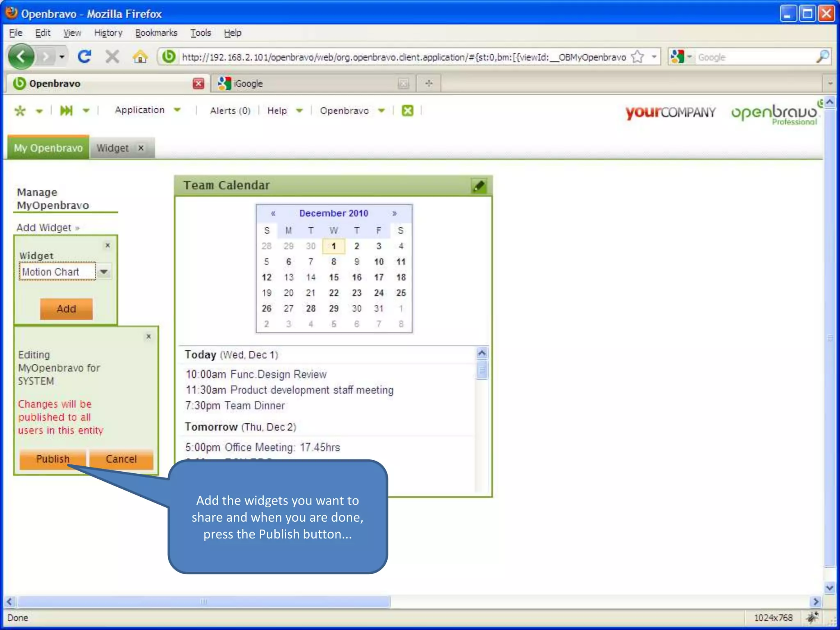840x630 pixels.
Task: Bookmark page with star icon
Action: [x=637, y=57]
